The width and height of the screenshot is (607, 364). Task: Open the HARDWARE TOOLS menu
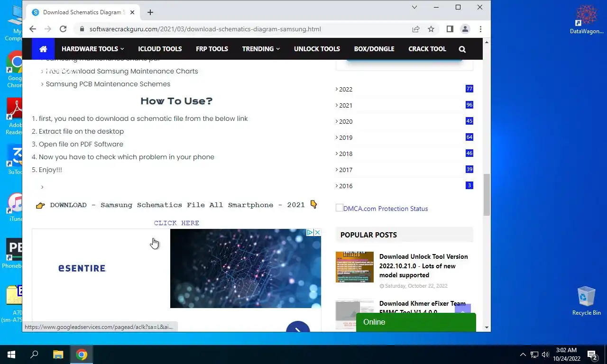tap(92, 49)
